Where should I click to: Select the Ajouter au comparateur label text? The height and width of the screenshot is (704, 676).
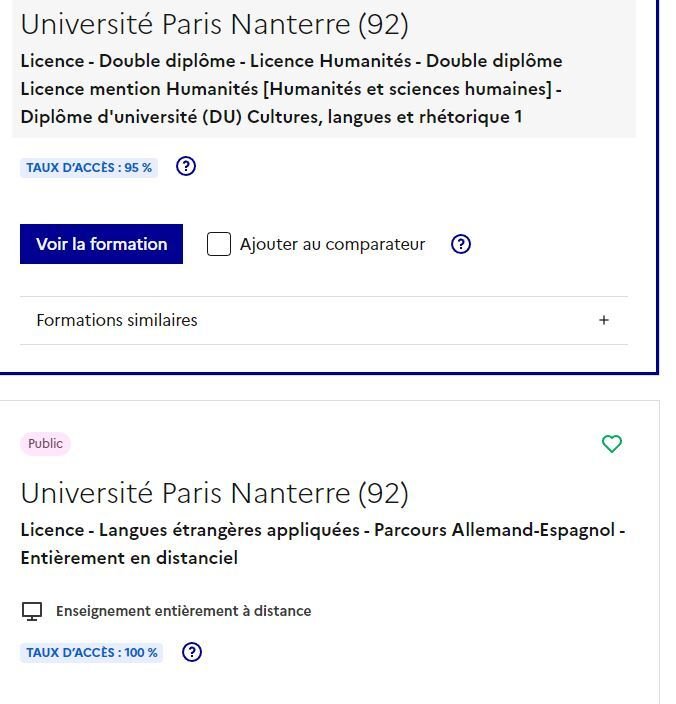click(x=332, y=244)
